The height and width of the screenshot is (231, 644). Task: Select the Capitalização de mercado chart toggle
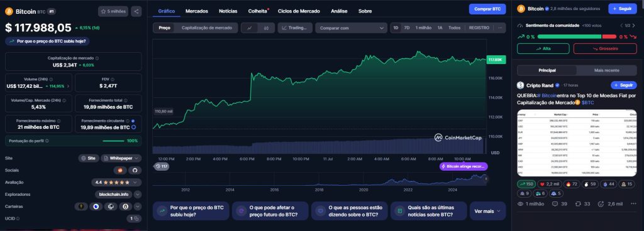(207, 28)
